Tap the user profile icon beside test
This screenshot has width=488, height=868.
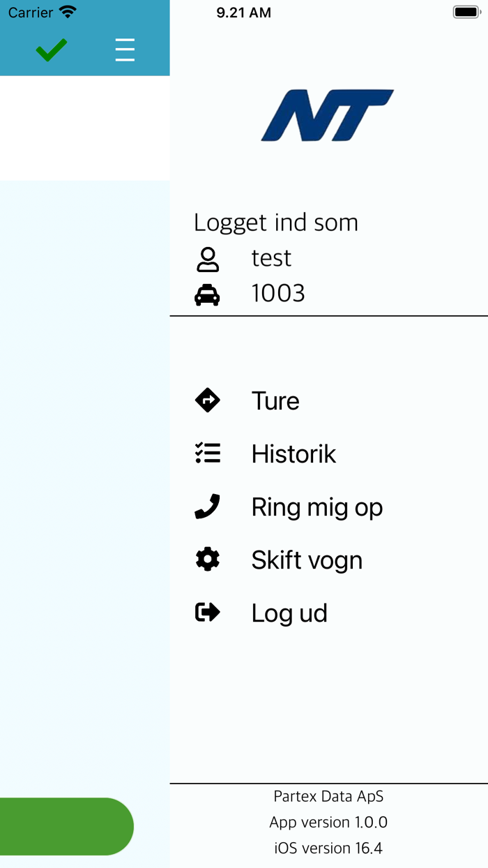pos(208,259)
